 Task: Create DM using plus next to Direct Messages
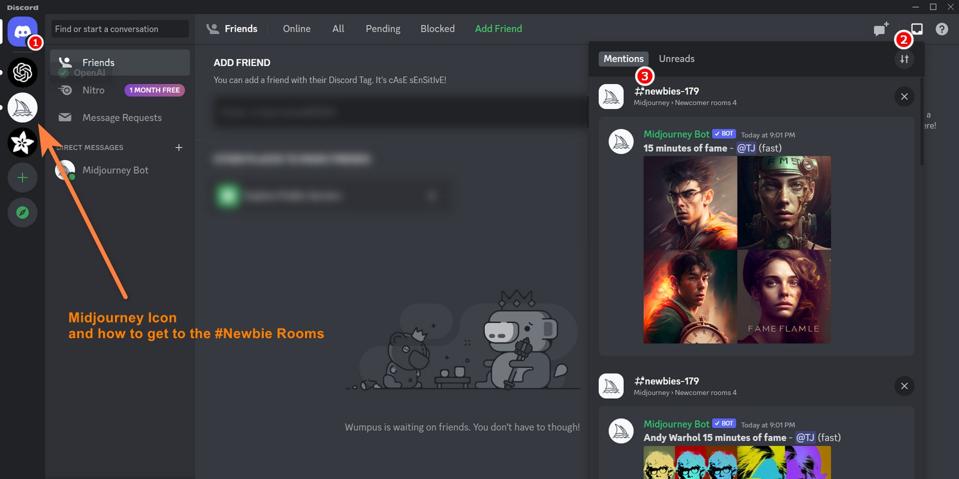179,147
